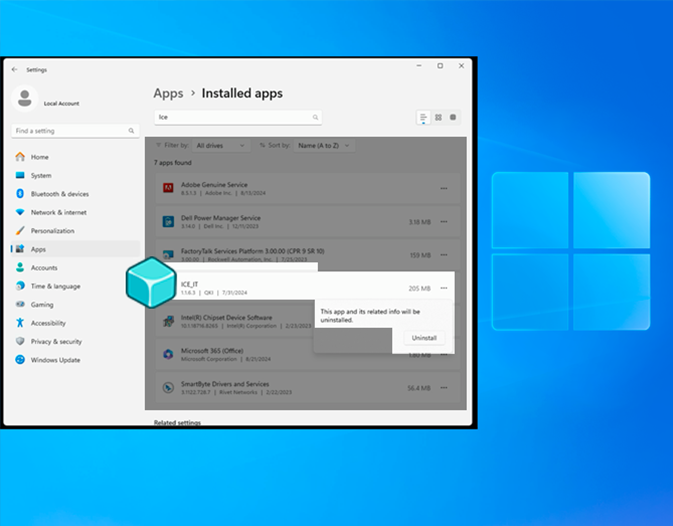The height and width of the screenshot is (526, 673).
Task: Click the 56.4 MB size value
Action: (x=419, y=388)
